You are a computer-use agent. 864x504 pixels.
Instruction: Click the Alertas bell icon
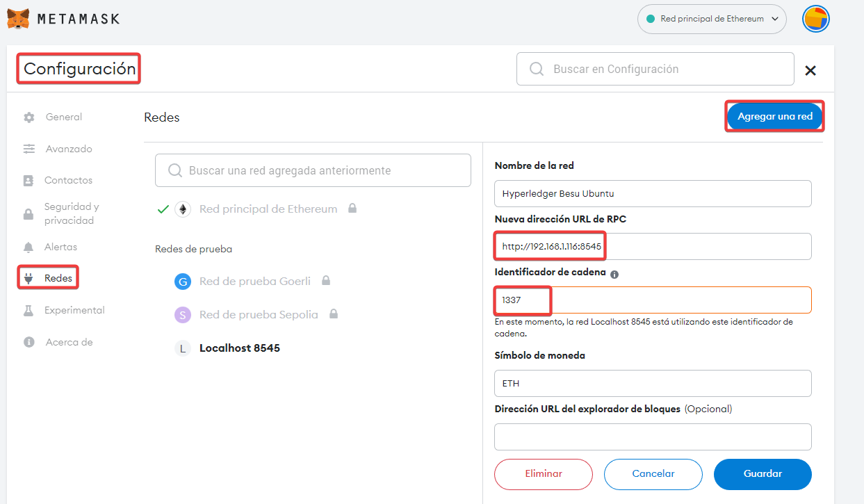coord(28,247)
